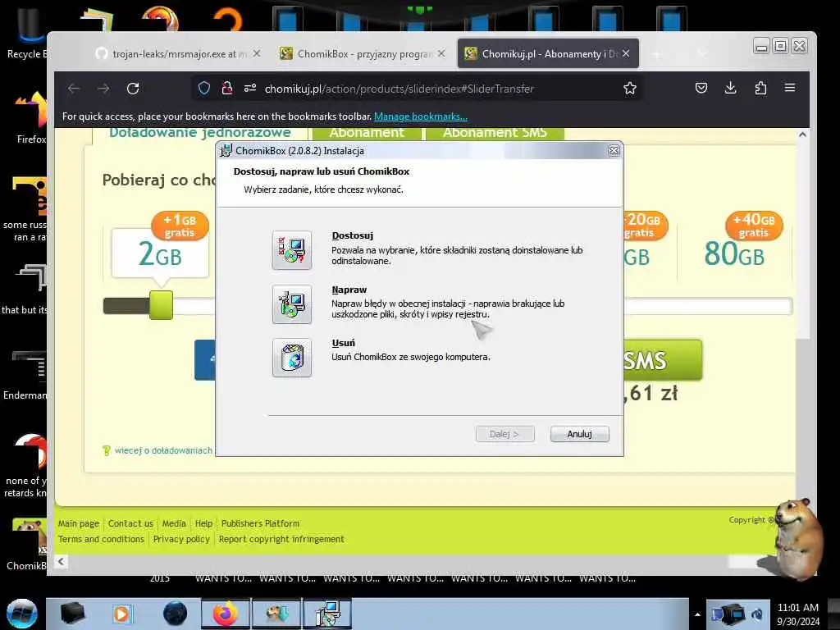The image size is (840, 630).
Task: Open więcej o doładowaniach link
Action: [163, 450]
